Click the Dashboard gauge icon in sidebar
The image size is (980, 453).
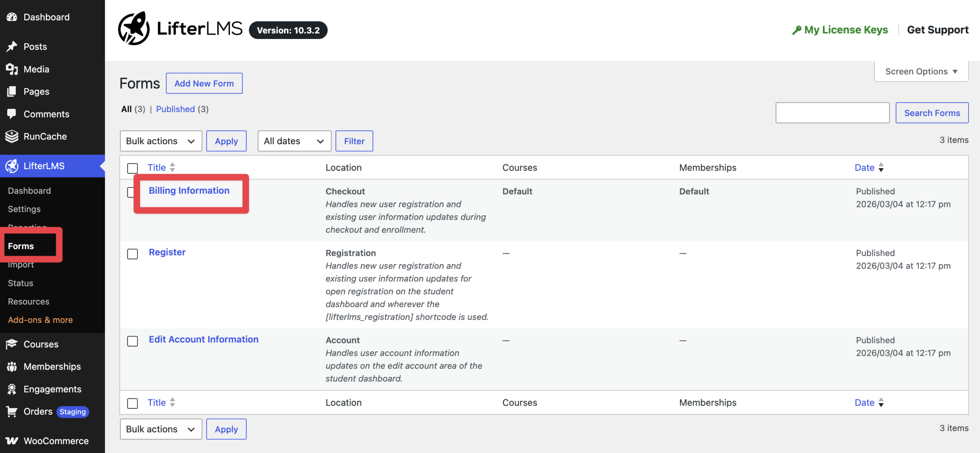(x=12, y=17)
